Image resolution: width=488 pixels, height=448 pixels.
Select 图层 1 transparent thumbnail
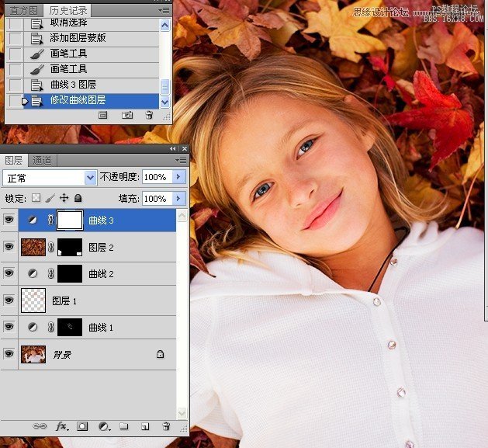(33, 300)
